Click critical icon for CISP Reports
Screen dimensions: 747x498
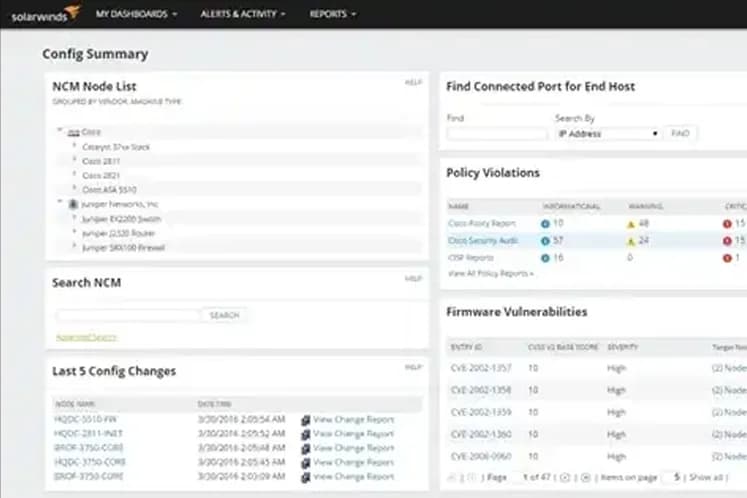(x=727, y=258)
